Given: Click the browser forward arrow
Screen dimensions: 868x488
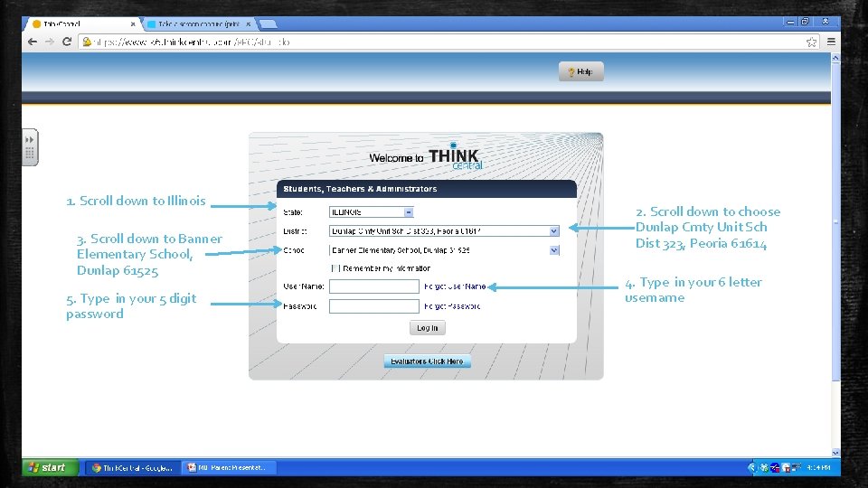Looking at the screenshot, I should coord(49,42).
